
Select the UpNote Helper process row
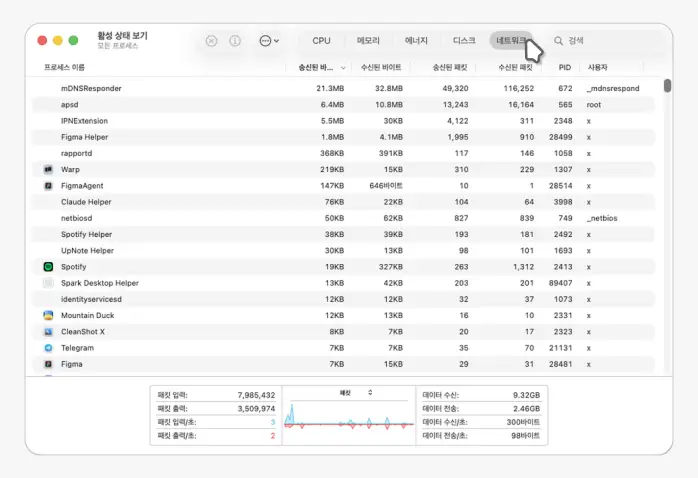343,251
